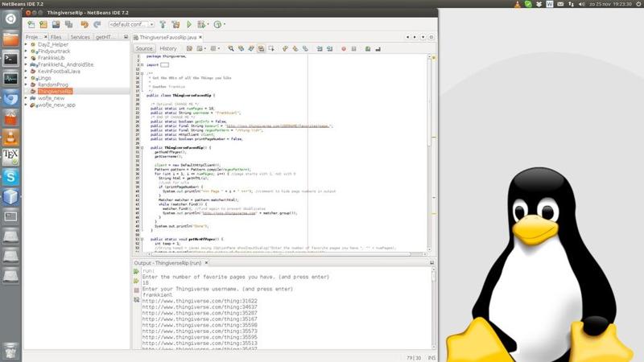Viewport: 644px width, 362px height.
Task: Click the Build Project hammer icon
Action: pos(163,24)
